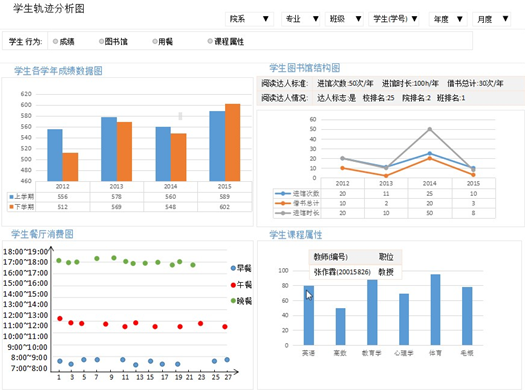The image size is (525, 391).
Task: Select the 成绩 radio button
Action: pos(56,42)
